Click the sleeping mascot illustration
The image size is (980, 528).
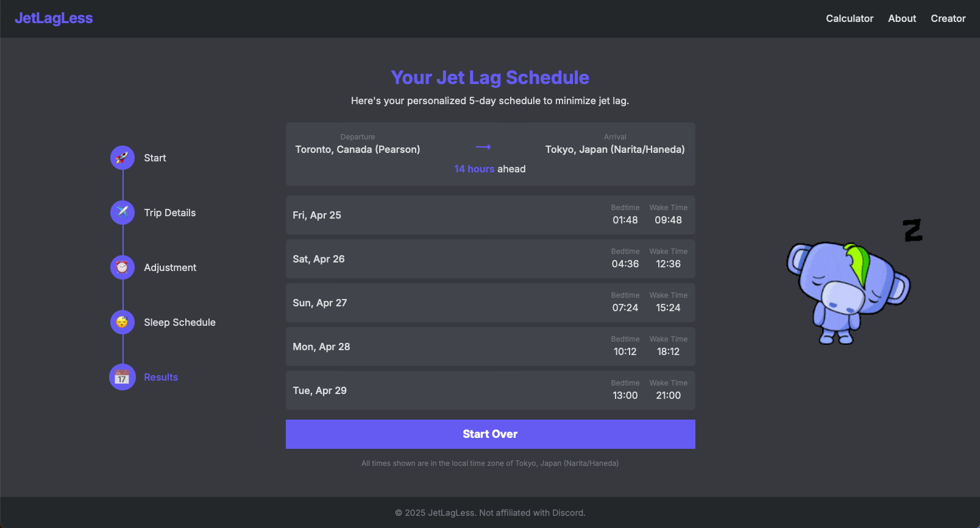(x=847, y=292)
